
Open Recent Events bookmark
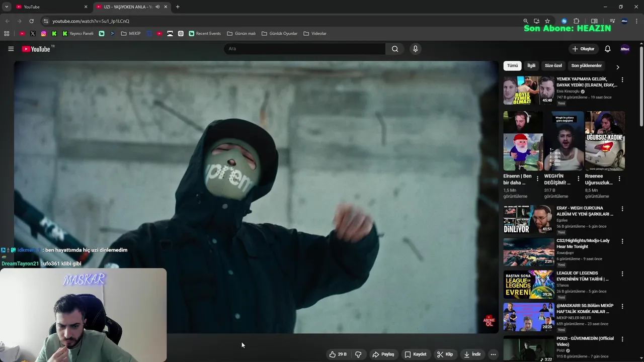(x=205, y=34)
